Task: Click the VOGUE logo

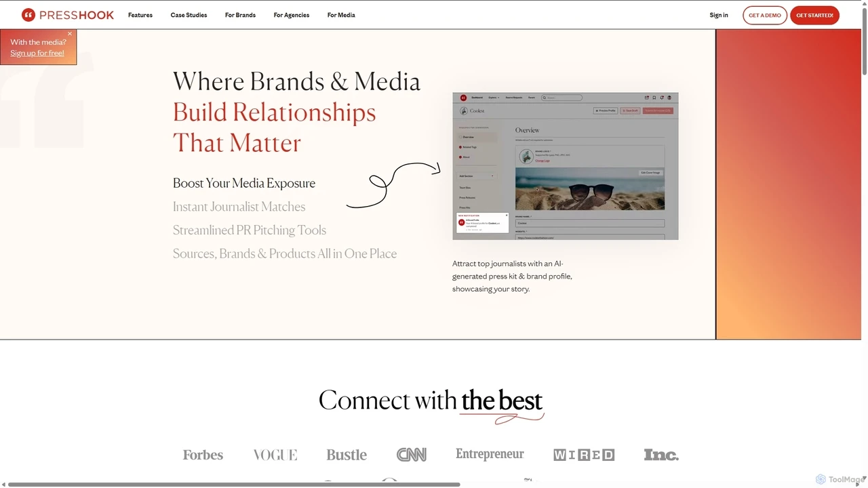Action: (275, 455)
